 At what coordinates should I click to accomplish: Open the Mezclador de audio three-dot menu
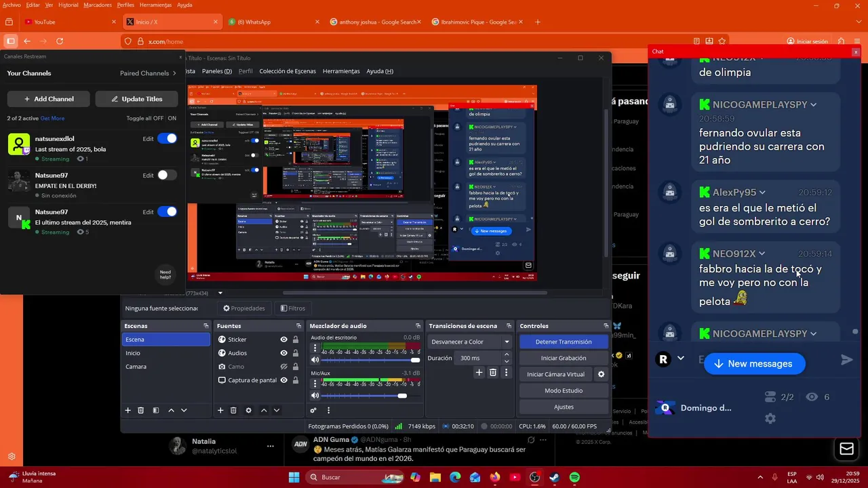(328, 410)
